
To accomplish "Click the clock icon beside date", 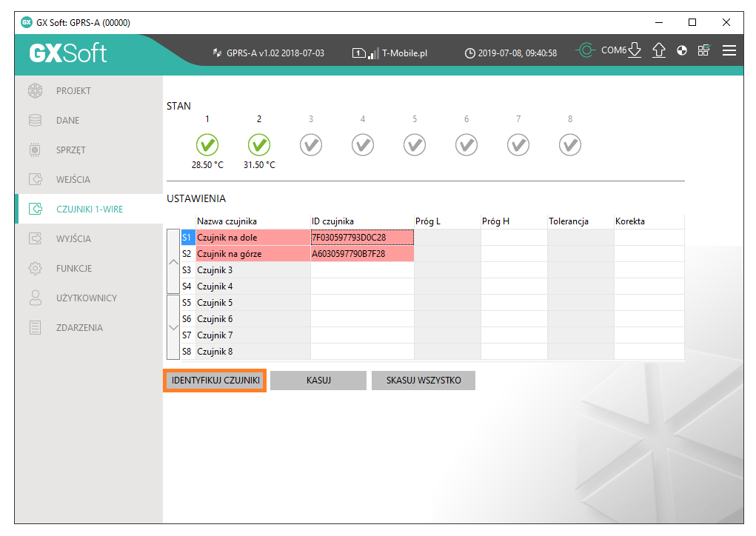I will pos(469,53).
